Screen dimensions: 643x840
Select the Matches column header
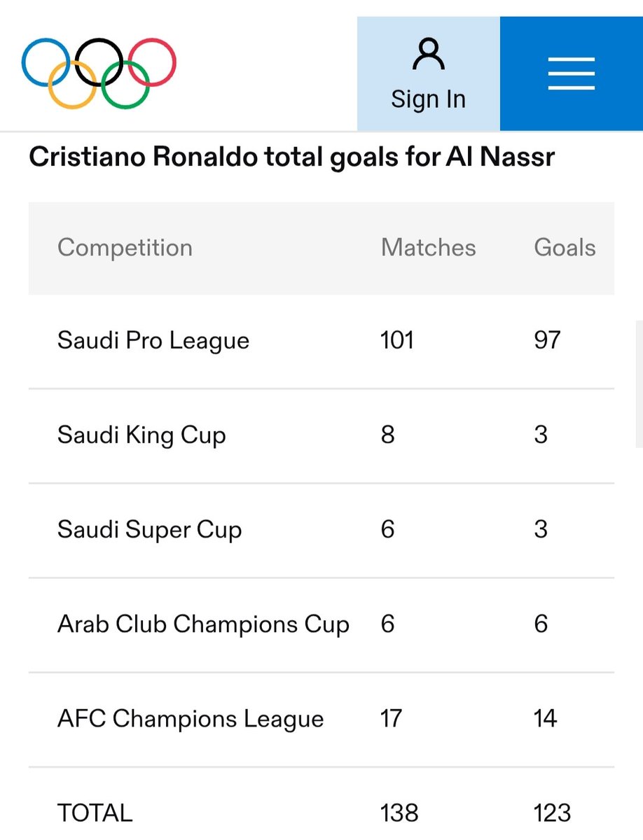coord(428,248)
